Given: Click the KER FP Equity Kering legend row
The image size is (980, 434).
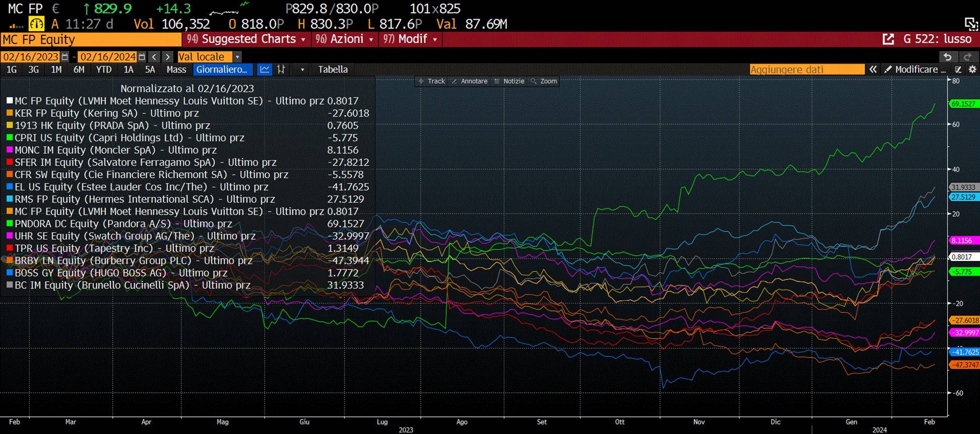Looking at the screenshot, I should point(188,113).
